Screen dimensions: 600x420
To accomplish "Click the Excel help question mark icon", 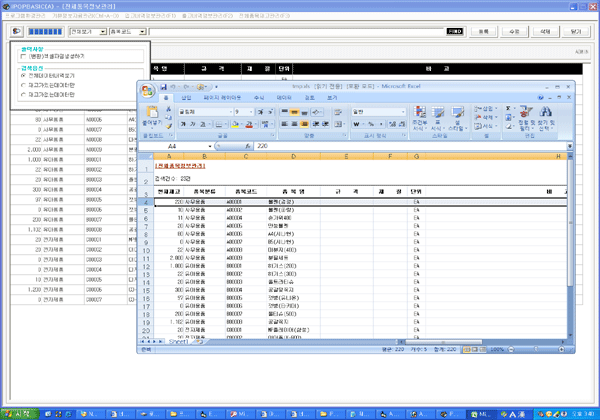I will 540,98.
